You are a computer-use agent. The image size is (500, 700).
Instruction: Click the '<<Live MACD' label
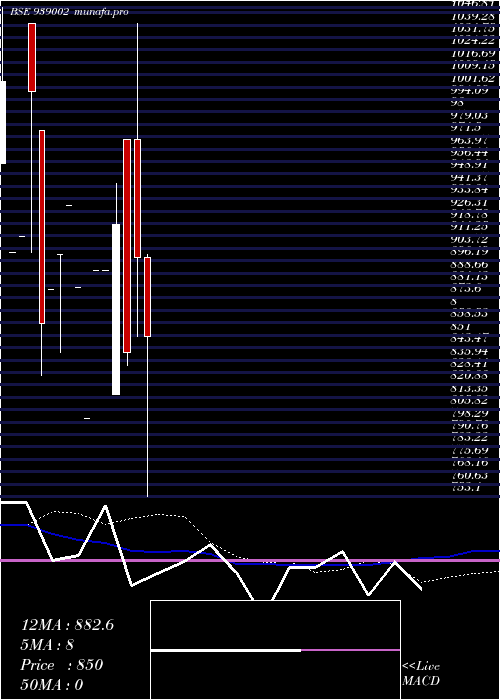(421, 674)
